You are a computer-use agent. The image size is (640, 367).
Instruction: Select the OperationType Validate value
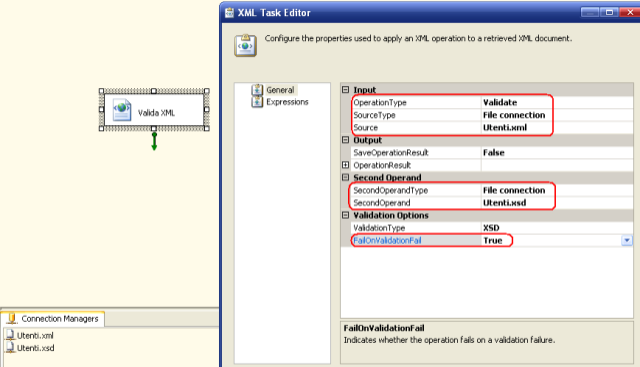(x=557, y=102)
